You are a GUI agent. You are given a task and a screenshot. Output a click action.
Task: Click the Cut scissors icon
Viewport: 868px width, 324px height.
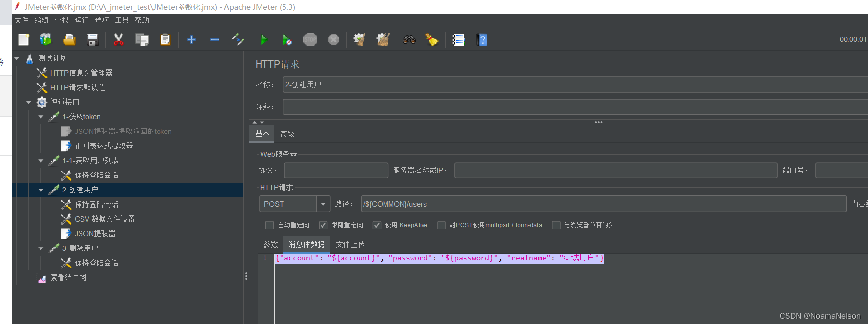(118, 39)
